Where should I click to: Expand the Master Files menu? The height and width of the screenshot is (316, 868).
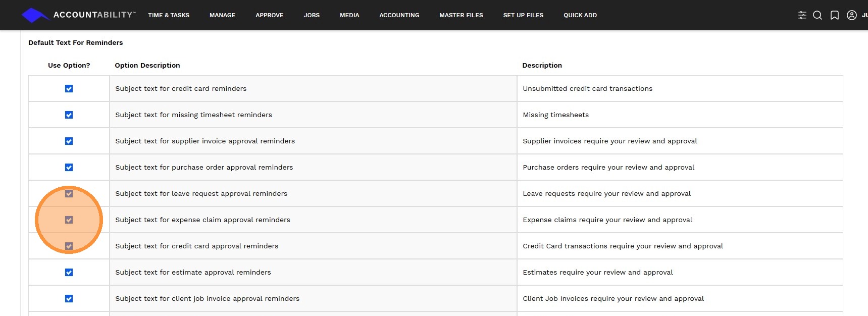tap(461, 15)
